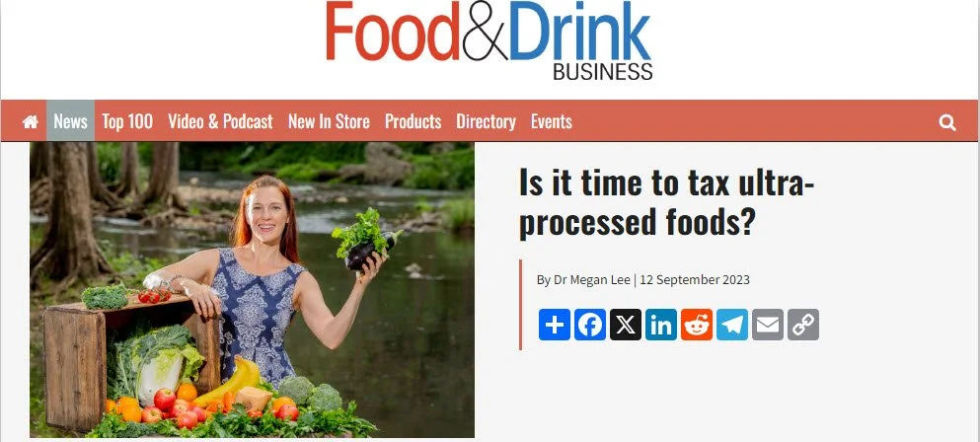Share the article on Facebook
This screenshot has height=442, width=980.
[590, 325]
